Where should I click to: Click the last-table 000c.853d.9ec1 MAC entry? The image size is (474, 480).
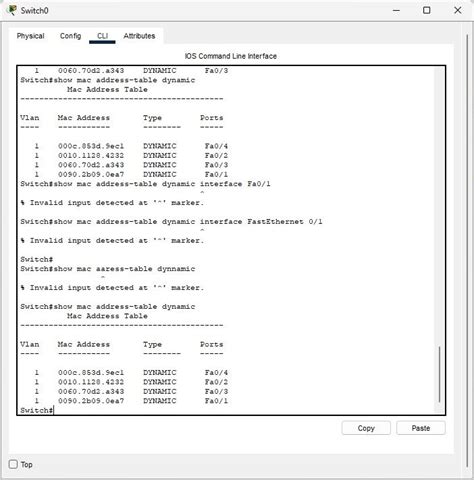(x=91, y=372)
